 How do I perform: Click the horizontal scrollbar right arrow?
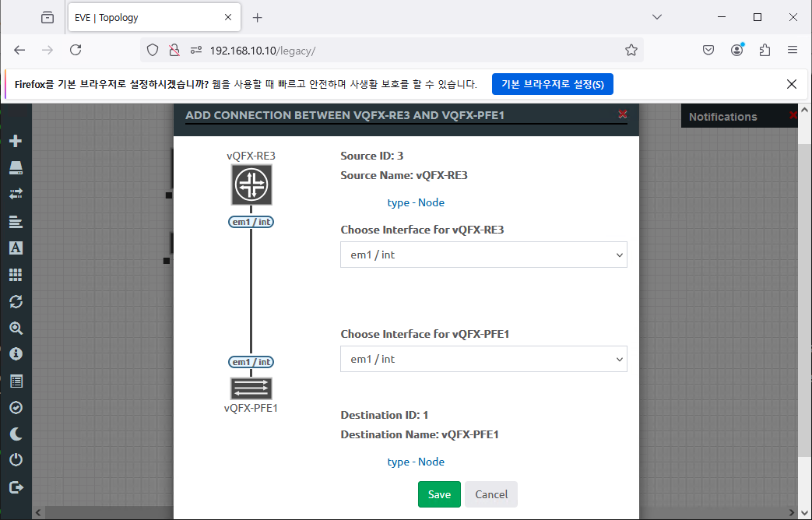point(791,513)
